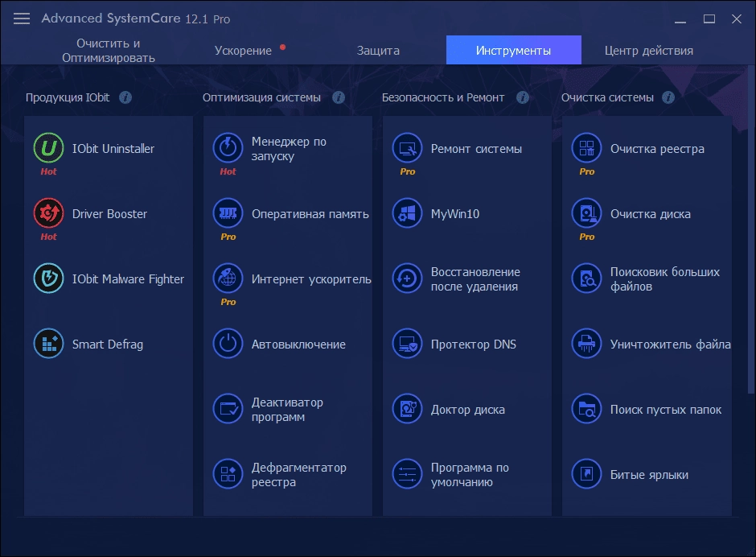The width and height of the screenshot is (756, 557).
Task: Open Уничтожитель файла icon
Action: 587,343
